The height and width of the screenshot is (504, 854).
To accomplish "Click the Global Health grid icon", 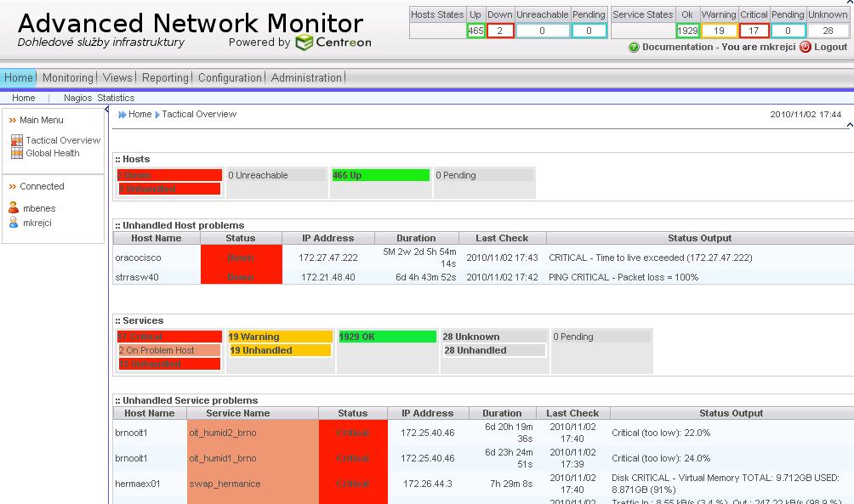I will [17, 153].
